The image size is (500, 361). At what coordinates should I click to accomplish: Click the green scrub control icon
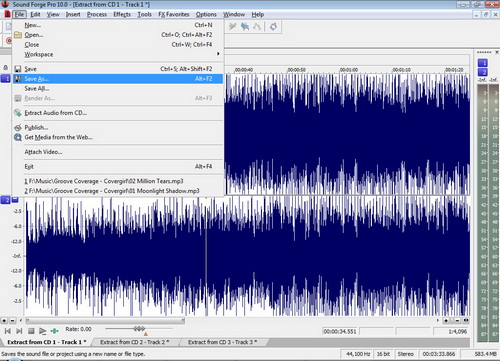click(x=54, y=331)
